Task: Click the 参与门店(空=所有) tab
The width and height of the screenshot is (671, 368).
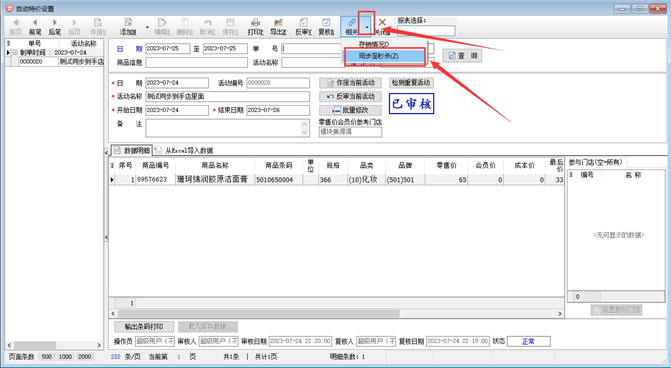Action: point(596,162)
